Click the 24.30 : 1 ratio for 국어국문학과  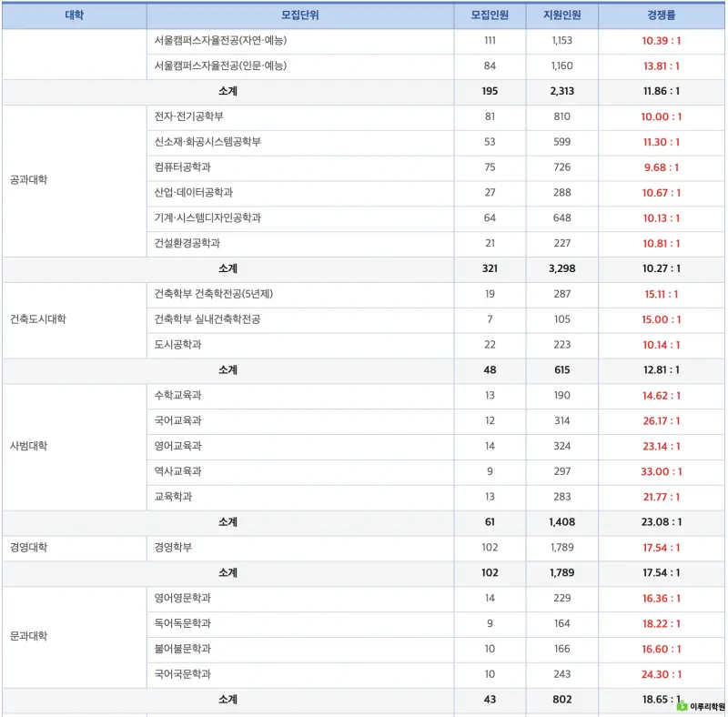tap(662, 674)
